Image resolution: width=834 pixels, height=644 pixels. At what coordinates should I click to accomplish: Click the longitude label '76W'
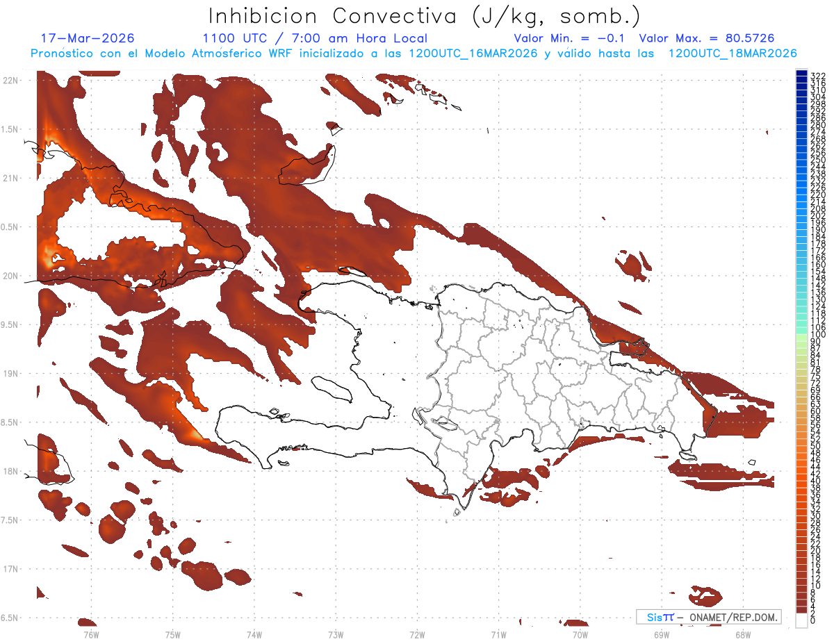(x=91, y=634)
